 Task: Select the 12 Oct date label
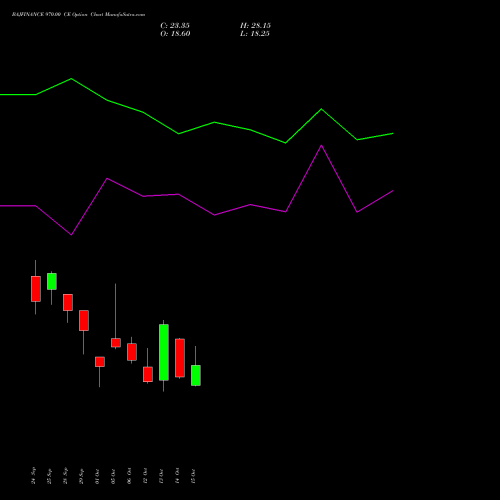point(145,476)
